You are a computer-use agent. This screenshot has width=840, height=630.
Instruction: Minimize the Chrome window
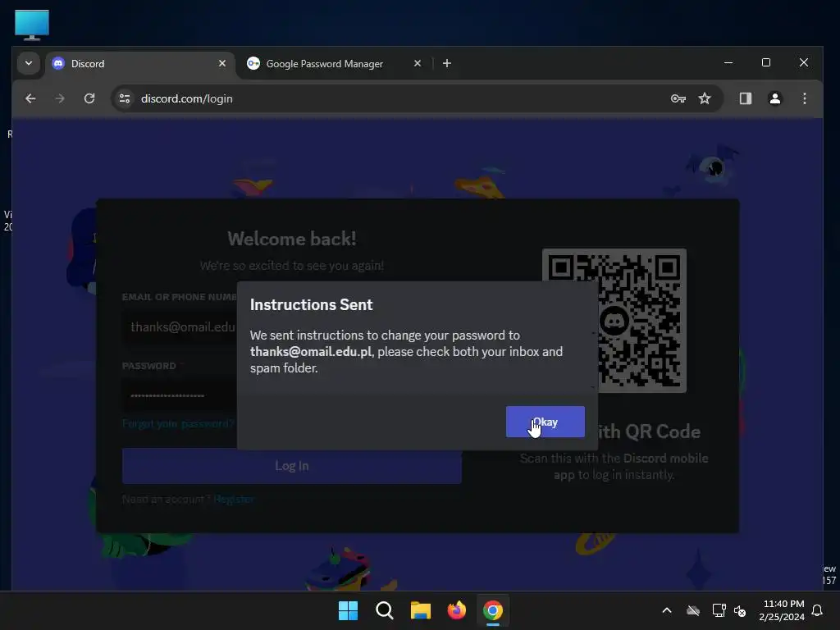coord(728,62)
